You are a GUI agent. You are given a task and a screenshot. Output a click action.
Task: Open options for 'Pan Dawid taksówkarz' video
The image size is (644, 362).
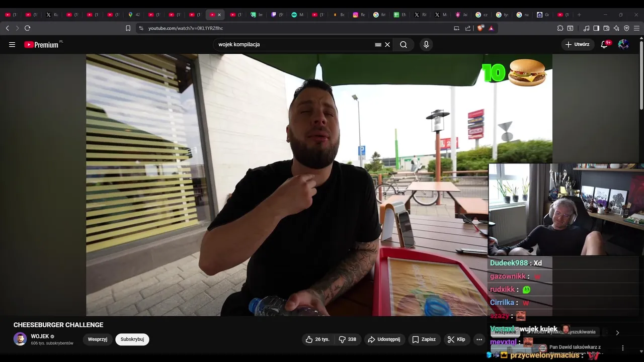point(623,348)
